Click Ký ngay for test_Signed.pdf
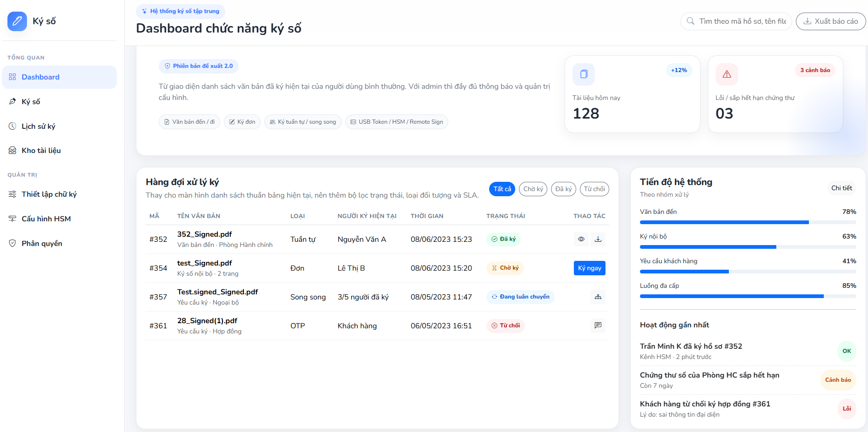The width and height of the screenshot is (868, 432). [590, 268]
